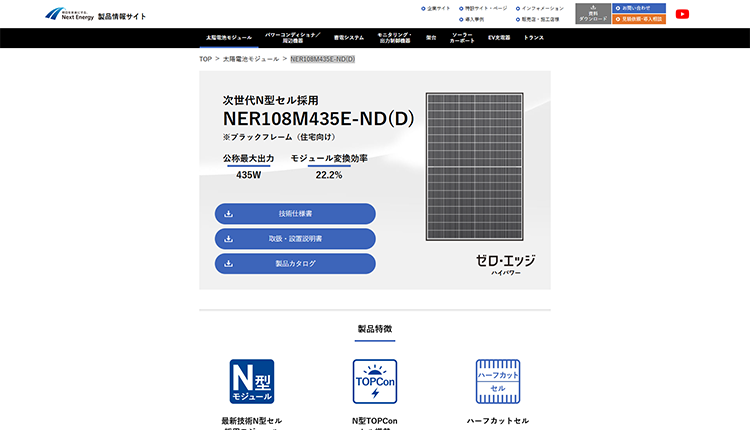Click the solar panel product image
Viewport: 750px width, 430px height.
tap(474, 166)
